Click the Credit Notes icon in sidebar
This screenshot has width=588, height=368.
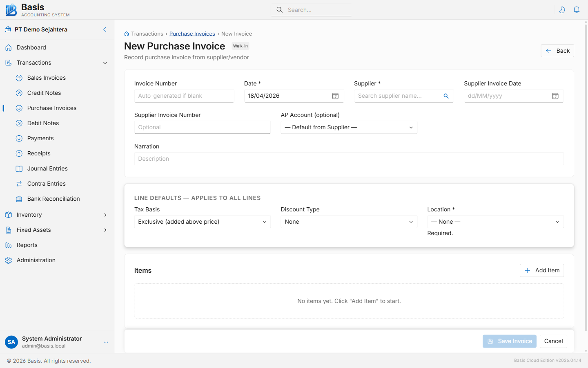point(19,93)
